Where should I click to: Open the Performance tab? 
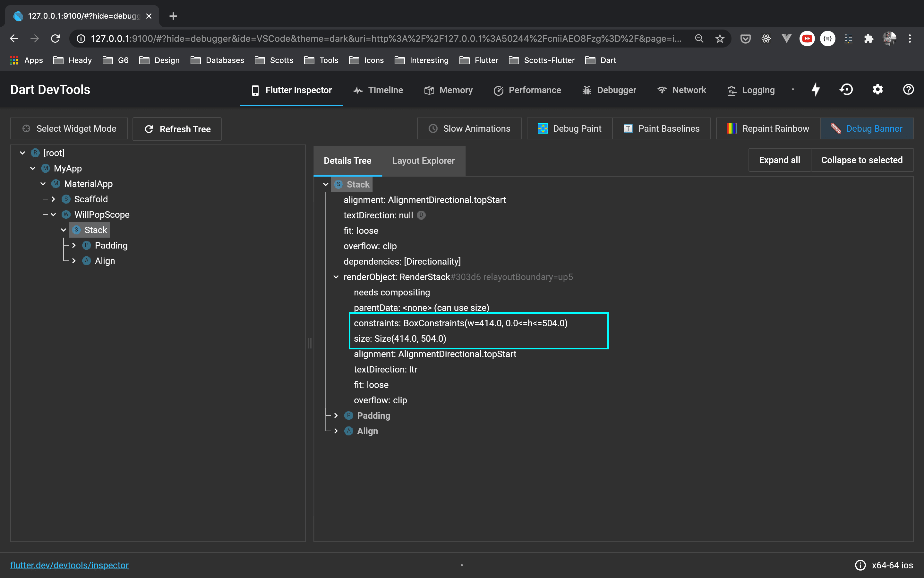[x=527, y=90]
